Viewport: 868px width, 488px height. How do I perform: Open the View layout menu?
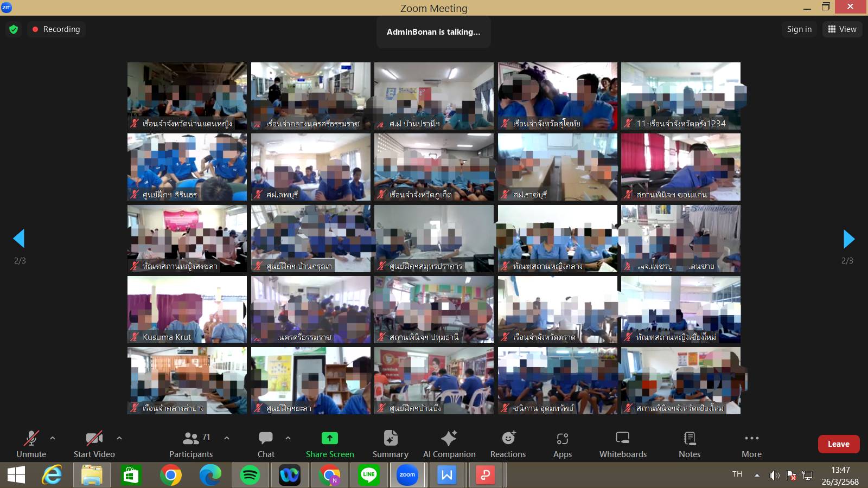point(842,29)
